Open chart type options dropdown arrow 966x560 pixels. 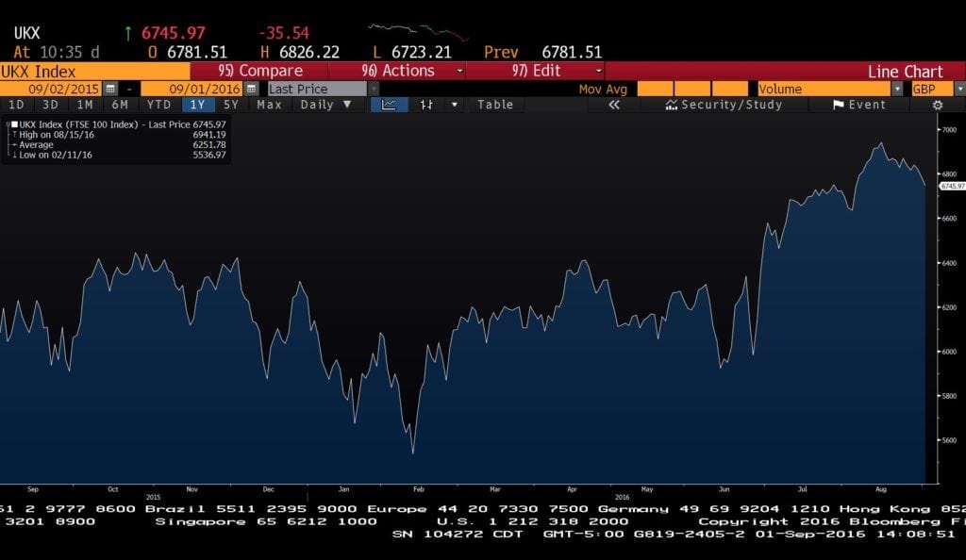click(x=455, y=105)
